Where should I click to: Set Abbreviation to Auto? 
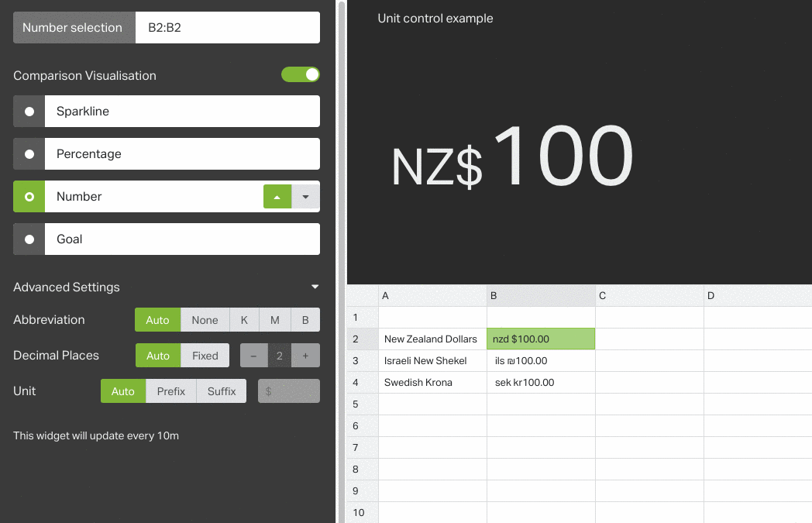[x=157, y=320]
